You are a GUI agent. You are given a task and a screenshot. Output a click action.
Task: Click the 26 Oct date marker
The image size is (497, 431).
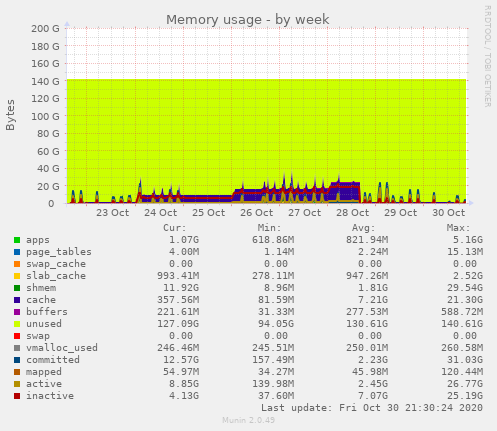(256, 213)
